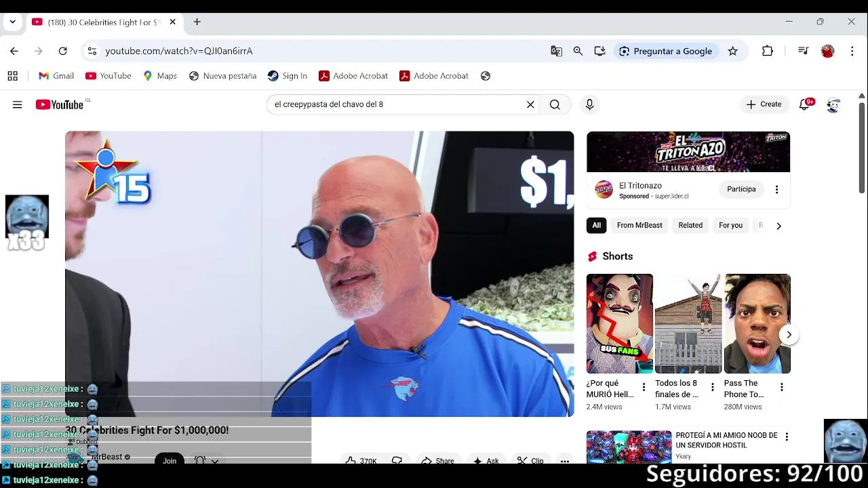Install app icon in the address bar
This screenshot has height=488, width=868.
coord(599,51)
